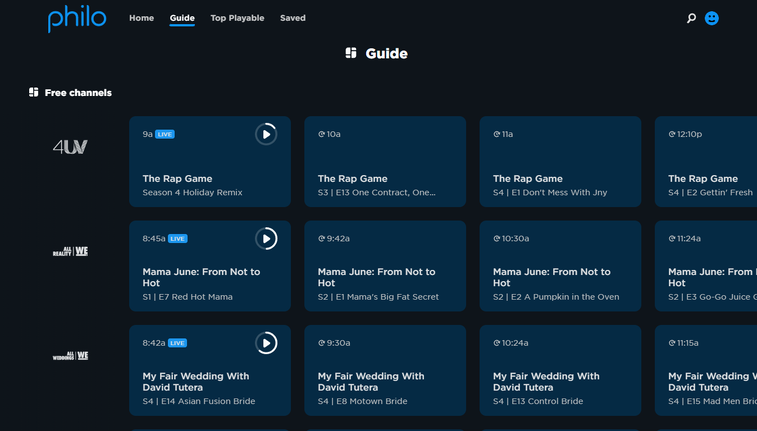The width and height of the screenshot is (757, 431).
Task: Click the repeat icon next to 10:24a
Action: click(x=497, y=343)
